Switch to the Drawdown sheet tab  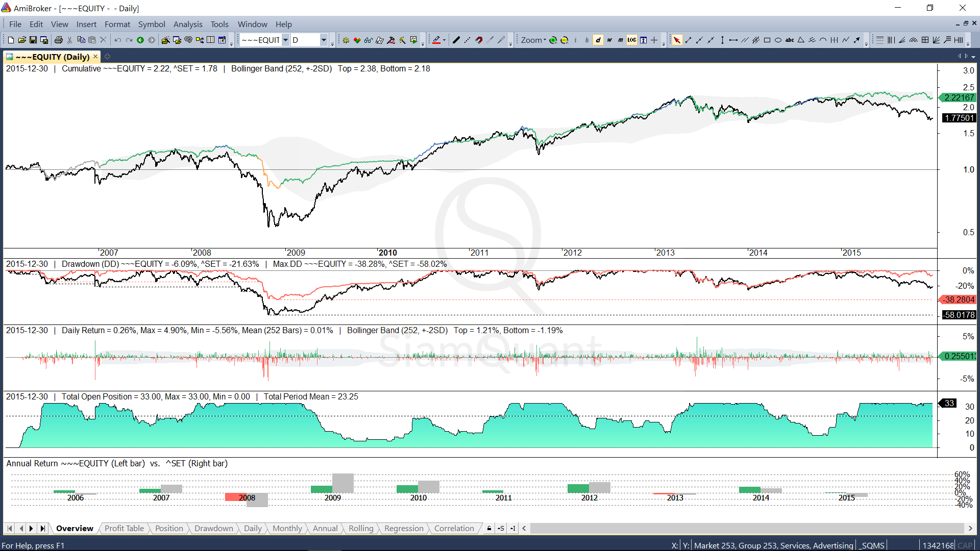213,529
